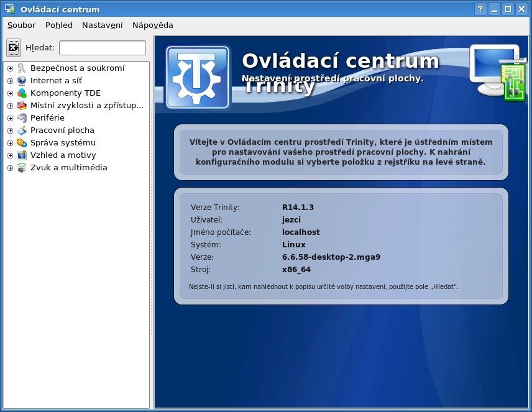Expand the Bezpečnost a soukromí category
The image size is (532, 412).
tap(10, 68)
